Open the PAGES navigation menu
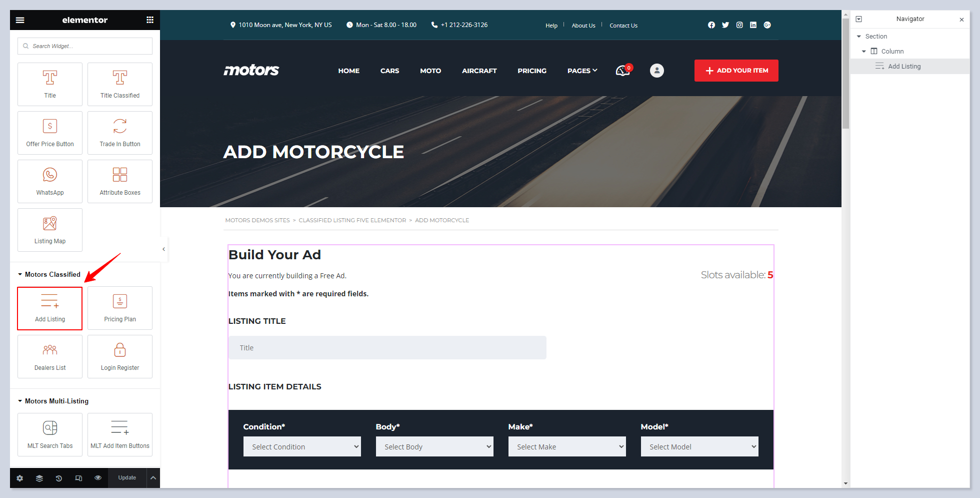 tap(582, 71)
